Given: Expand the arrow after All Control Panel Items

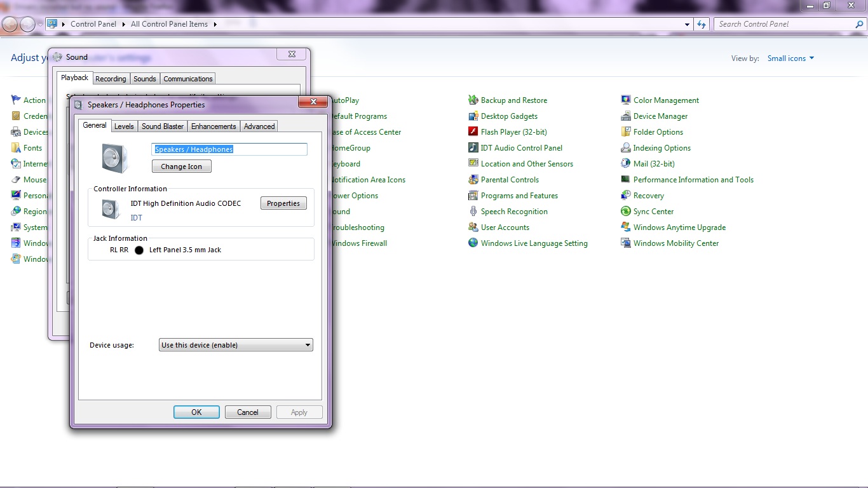Looking at the screenshot, I should click(215, 24).
